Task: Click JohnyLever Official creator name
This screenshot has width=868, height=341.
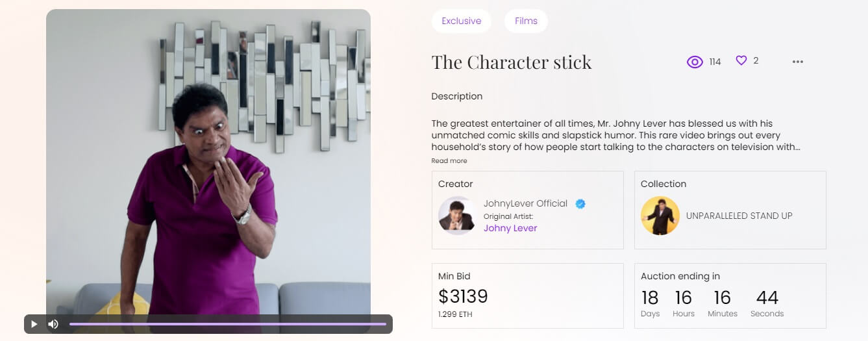Action: [x=525, y=203]
